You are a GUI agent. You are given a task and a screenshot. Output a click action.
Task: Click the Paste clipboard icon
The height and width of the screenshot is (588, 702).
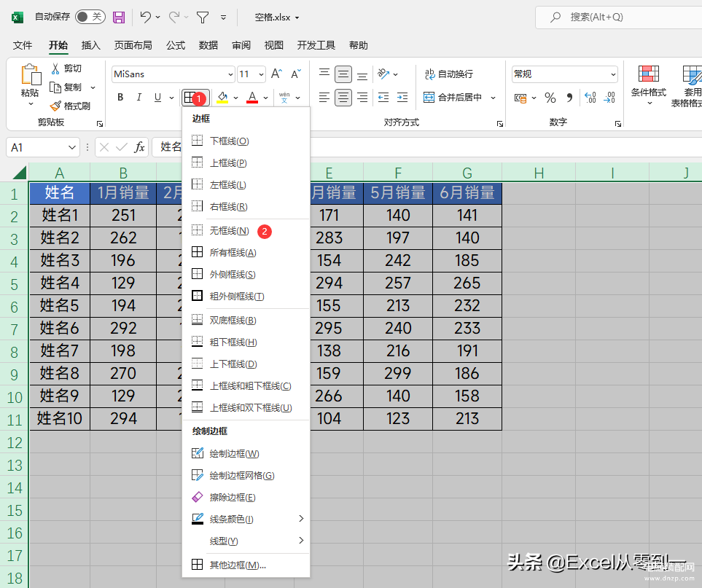31,74
